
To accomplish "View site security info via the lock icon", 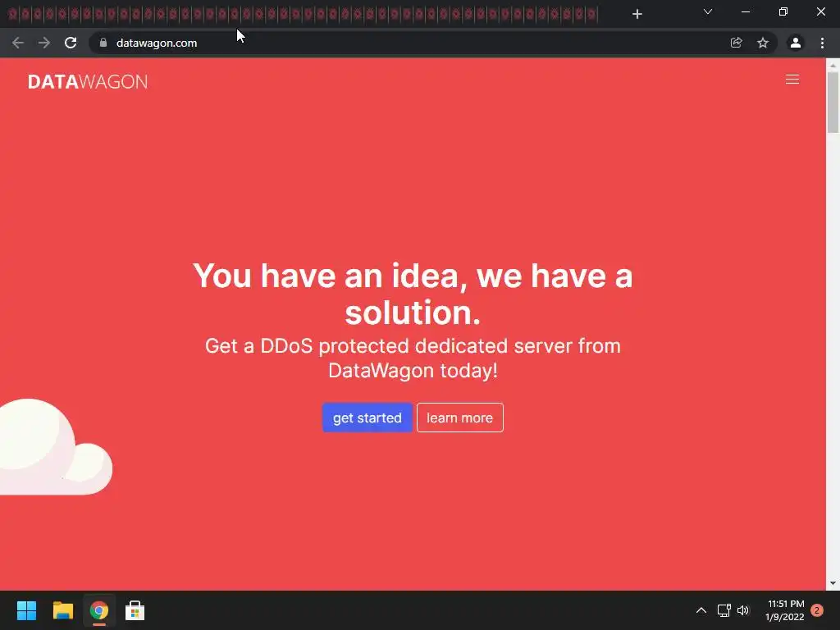I will [x=103, y=43].
